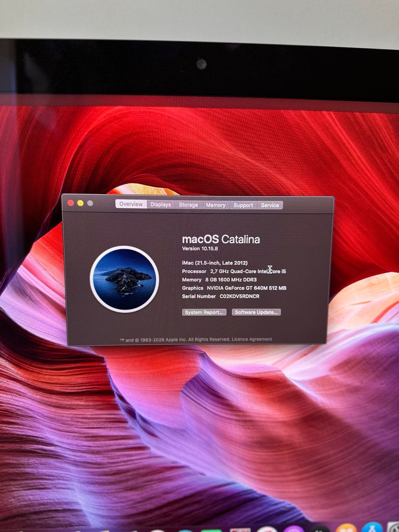Click the Software Update... button

pos(256,312)
